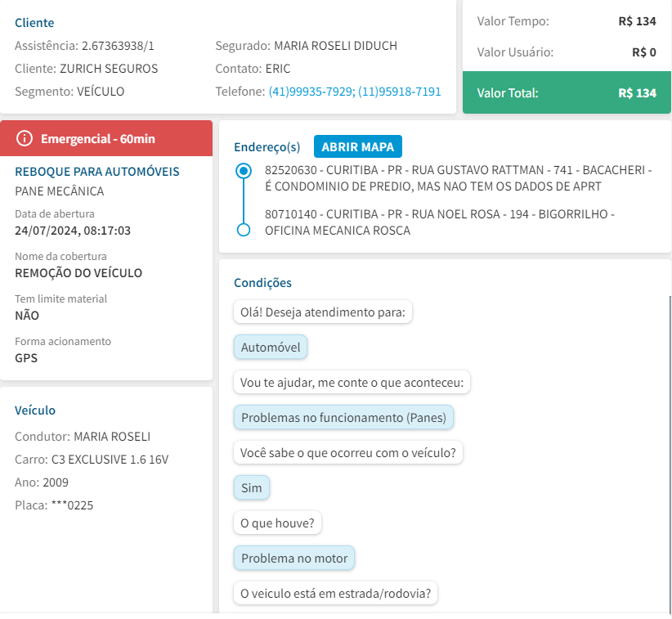
Task: Click the NÃO value under Tem limite material
Action: (27, 316)
